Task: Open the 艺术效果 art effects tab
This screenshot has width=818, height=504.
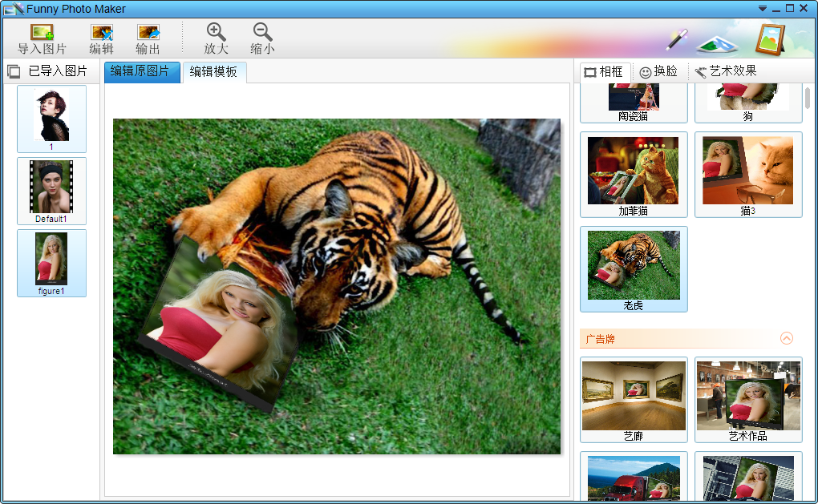Action: pyautogui.click(x=726, y=72)
